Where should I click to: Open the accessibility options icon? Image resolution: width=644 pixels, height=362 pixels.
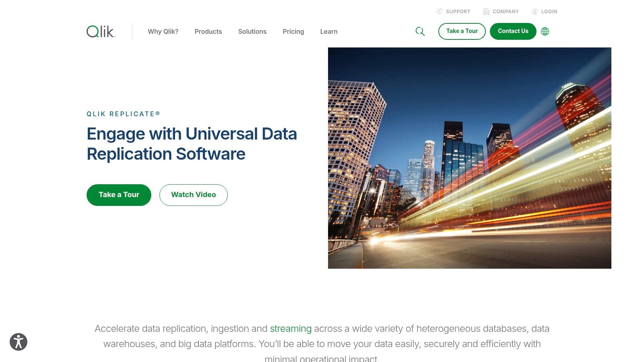coord(18,341)
